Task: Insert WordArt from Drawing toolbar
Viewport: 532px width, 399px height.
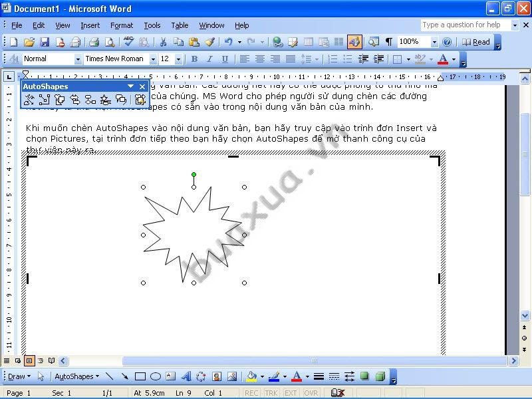Action: (x=186, y=376)
